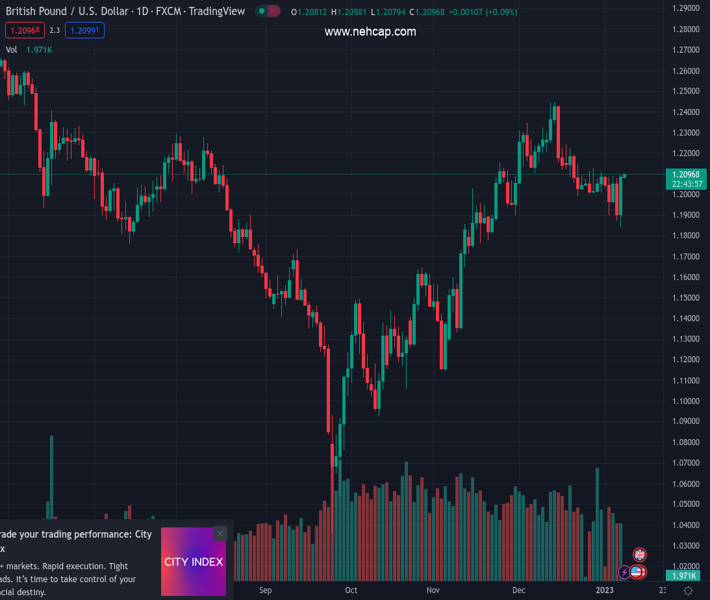Toggle the market status indicator pill
Viewport: 710px width, 600px height.
point(267,12)
